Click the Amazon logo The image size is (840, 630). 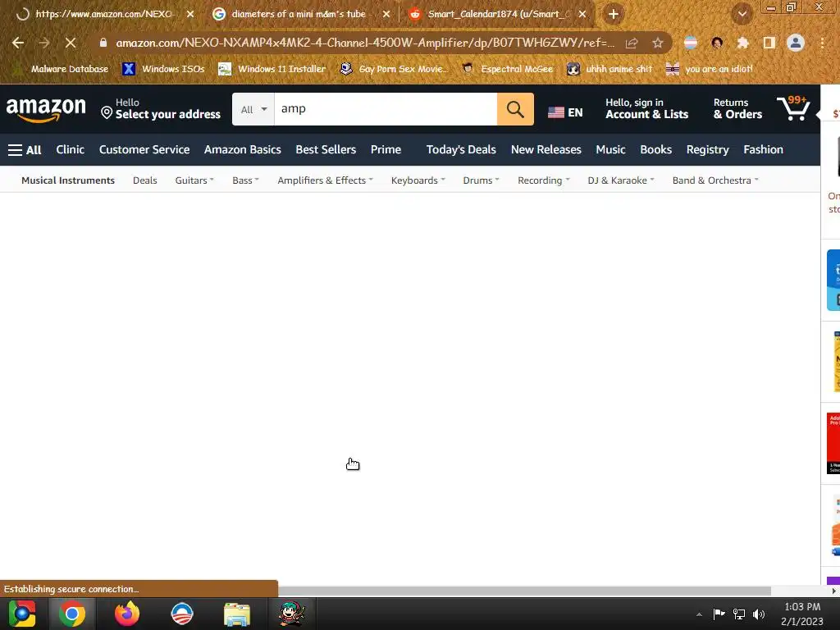[x=46, y=110]
